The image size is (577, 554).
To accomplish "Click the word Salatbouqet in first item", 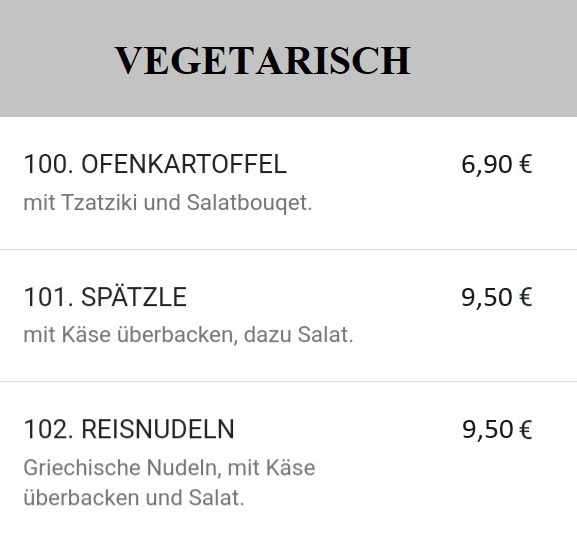I will (249, 203).
